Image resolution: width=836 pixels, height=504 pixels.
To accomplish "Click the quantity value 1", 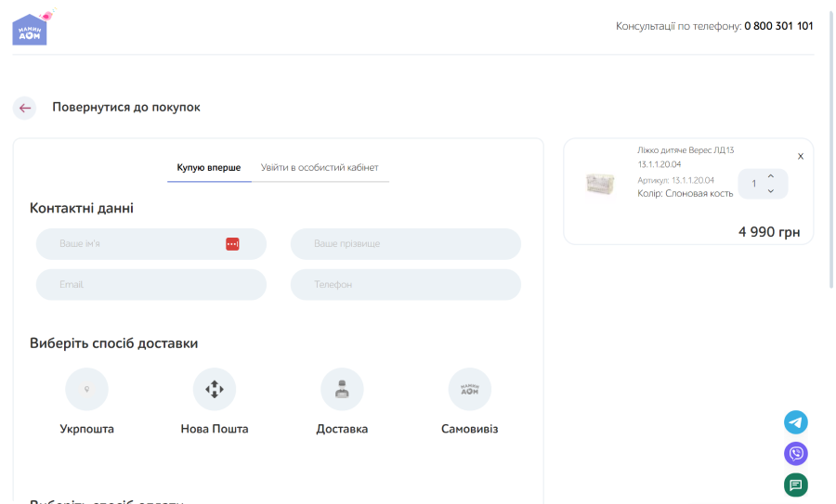I will pos(754,184).
